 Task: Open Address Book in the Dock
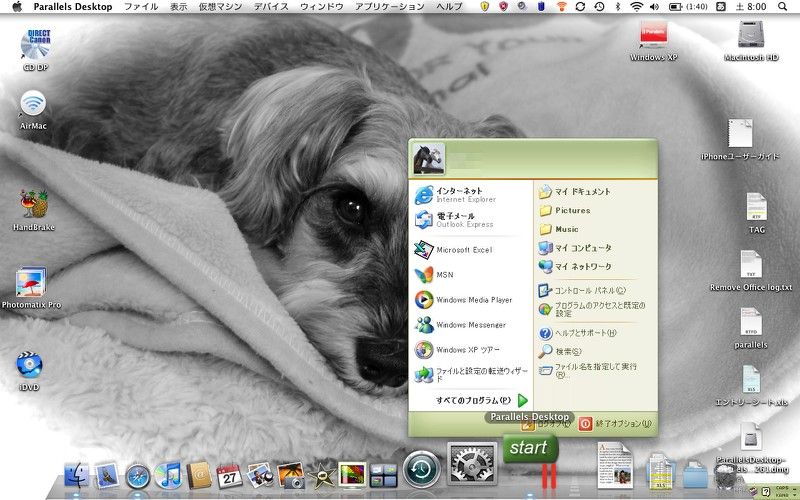198,475
